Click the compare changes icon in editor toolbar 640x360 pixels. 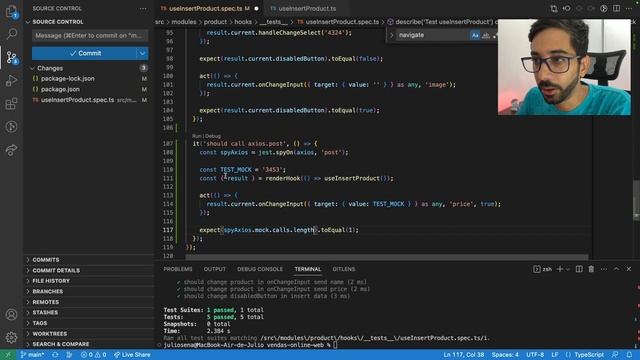[554, 8]
